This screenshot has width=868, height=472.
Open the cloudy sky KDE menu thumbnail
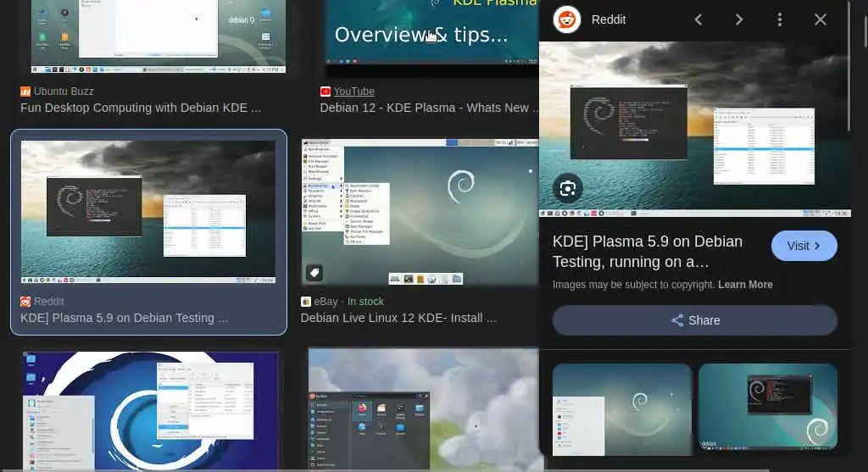[x=424, y=409]
